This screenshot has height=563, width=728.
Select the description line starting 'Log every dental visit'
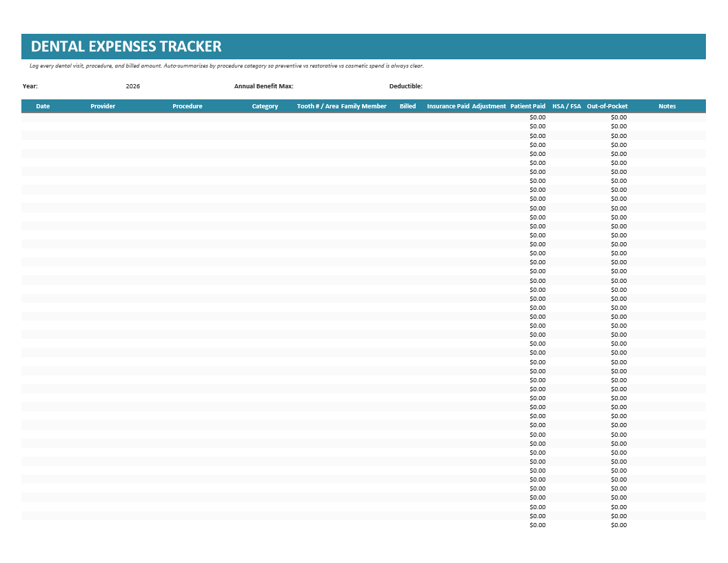pyautogui.click(x=227, y=66)
